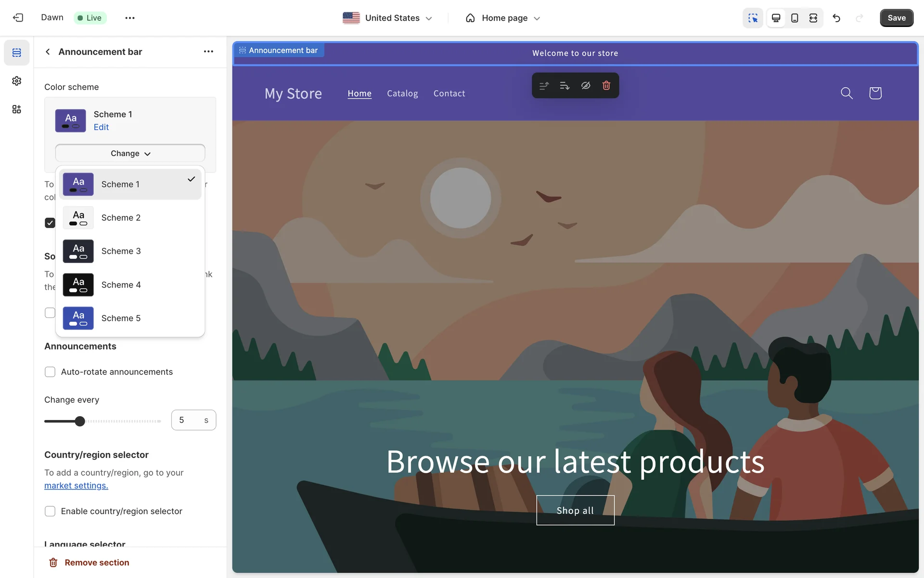Open the theme settings gear icon

[17, 81]
